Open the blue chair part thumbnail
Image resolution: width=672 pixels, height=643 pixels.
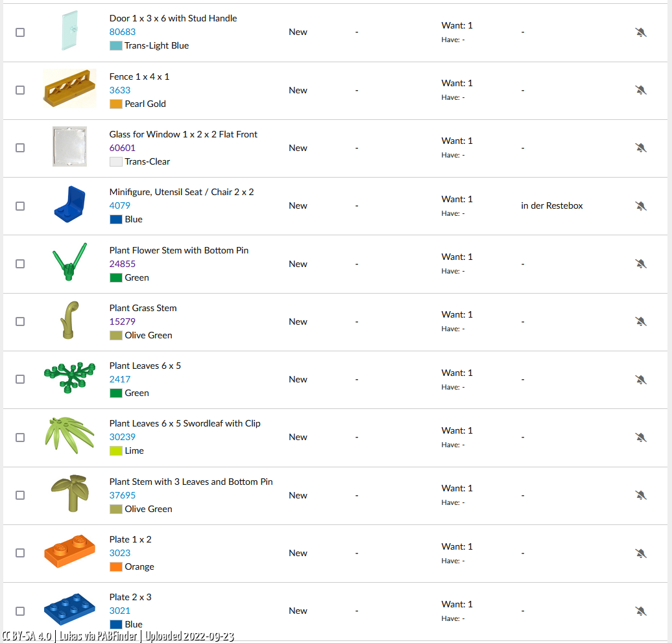pos(69,204)
